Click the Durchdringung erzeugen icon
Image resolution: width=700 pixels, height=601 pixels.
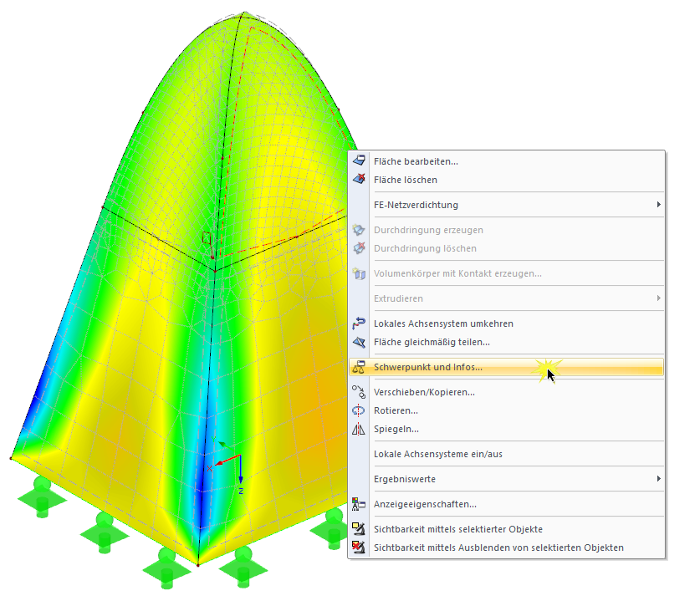(x=359, y=229)
